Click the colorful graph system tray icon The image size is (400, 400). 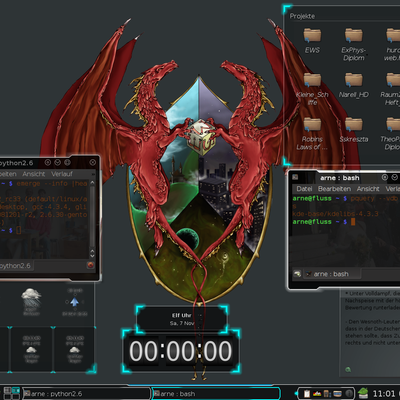317,394
